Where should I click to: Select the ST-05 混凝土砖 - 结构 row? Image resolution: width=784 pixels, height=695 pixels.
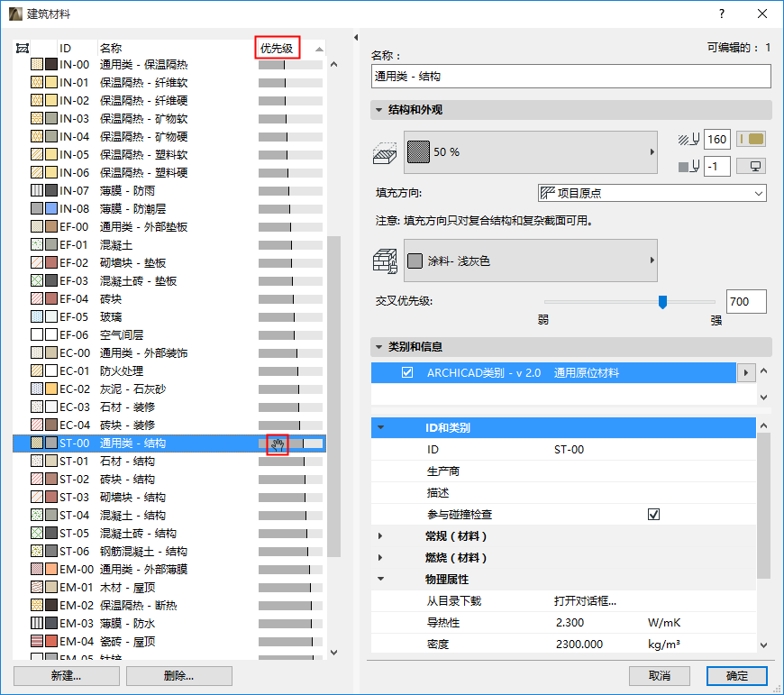pyautogui.click(x=169, y=533)
